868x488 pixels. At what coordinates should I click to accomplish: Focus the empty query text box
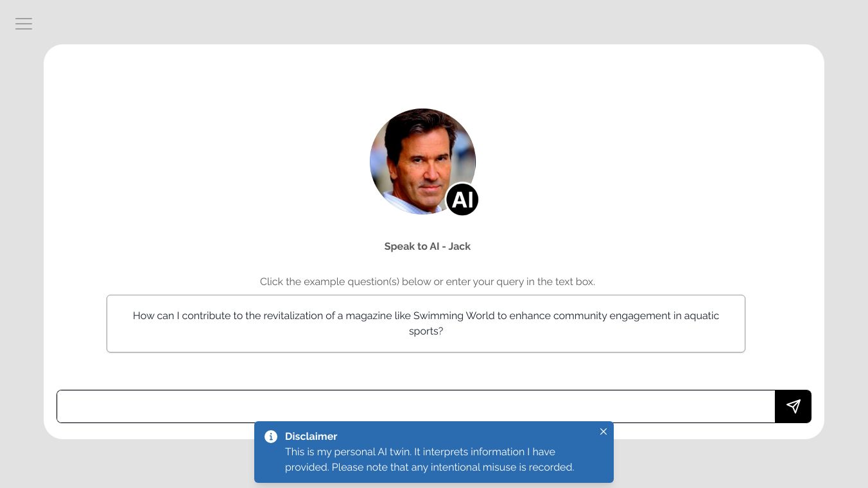pos(415,406)
